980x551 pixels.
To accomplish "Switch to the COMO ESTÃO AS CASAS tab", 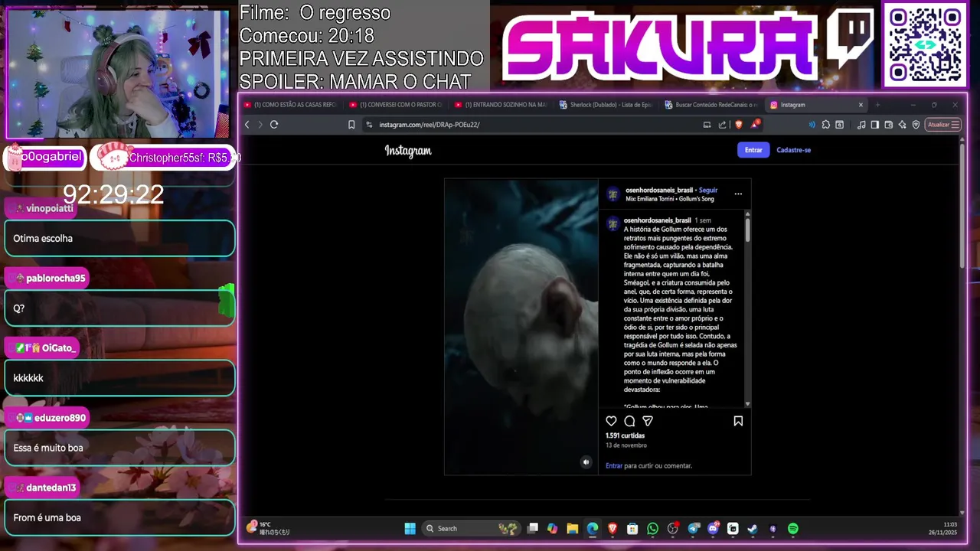I will click(291, 105).
